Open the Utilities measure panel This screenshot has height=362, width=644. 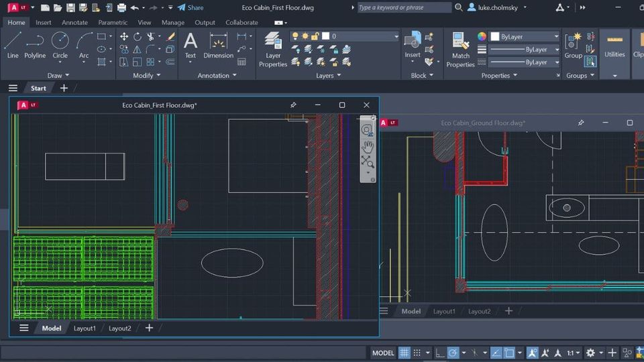click(x=614, y=46)
